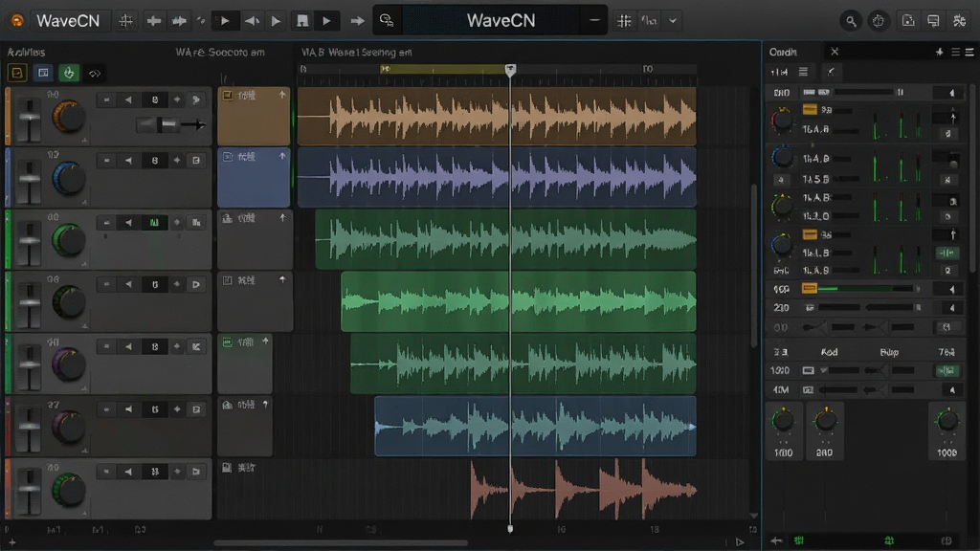The image size is (980, 551).
Task: Click the plus icon at bottom left corner
Action: [x=11, y=542]
